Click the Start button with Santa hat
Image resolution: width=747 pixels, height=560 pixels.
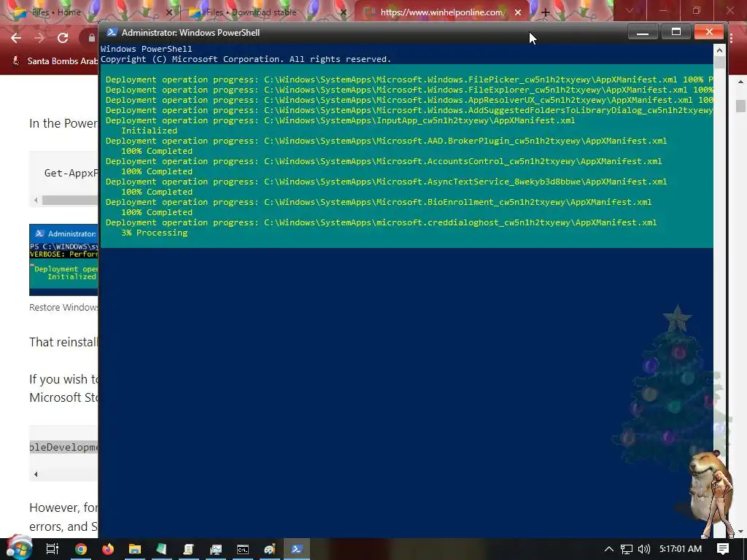pyautogui.click(x=18, y=548)
